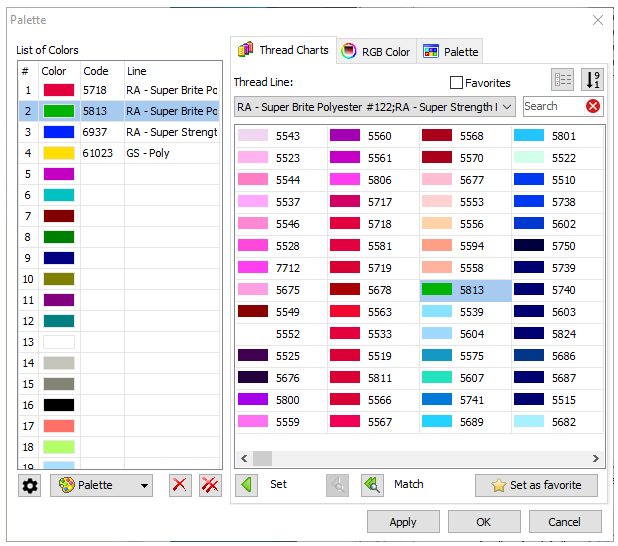This screenshot has width=618, height=546.
Task: Enable the Favorites checkbox
Action: tap(457, 83)
